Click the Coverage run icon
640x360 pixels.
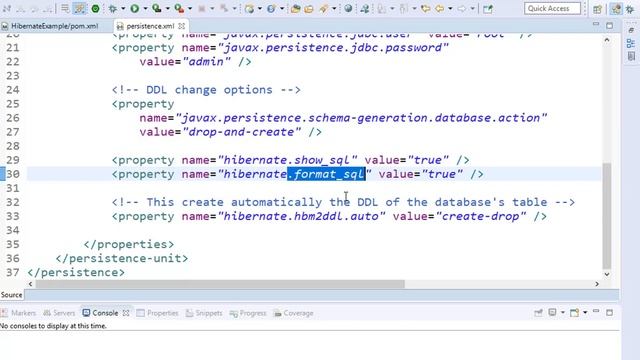[157, 8]
